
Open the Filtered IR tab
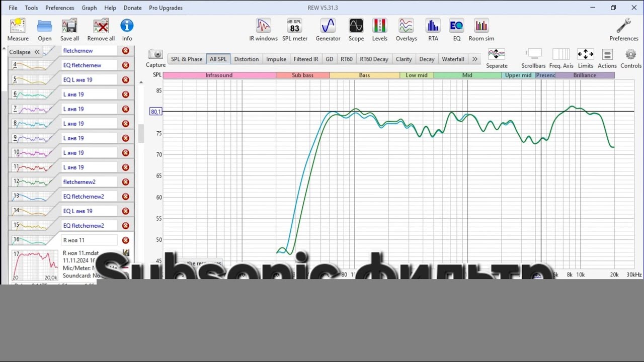click(x=306, y=59)
